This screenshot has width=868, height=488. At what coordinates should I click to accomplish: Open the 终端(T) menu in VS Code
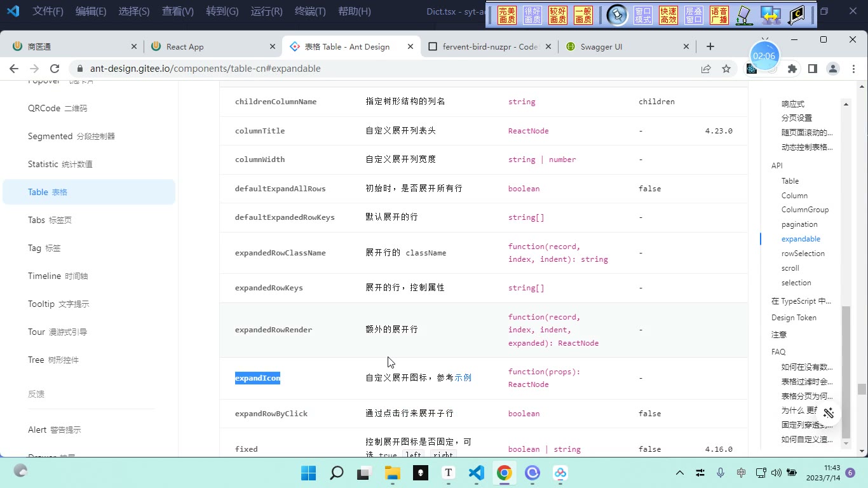coord(311,11)
